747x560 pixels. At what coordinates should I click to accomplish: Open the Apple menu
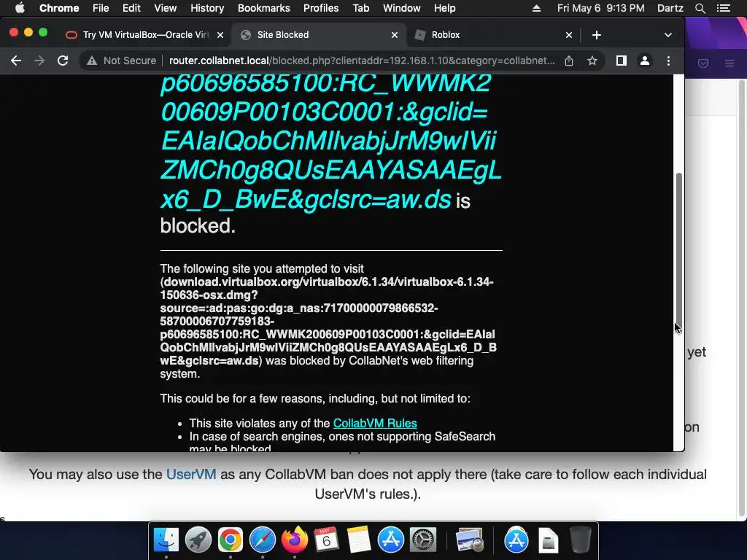tap(20, 8)
